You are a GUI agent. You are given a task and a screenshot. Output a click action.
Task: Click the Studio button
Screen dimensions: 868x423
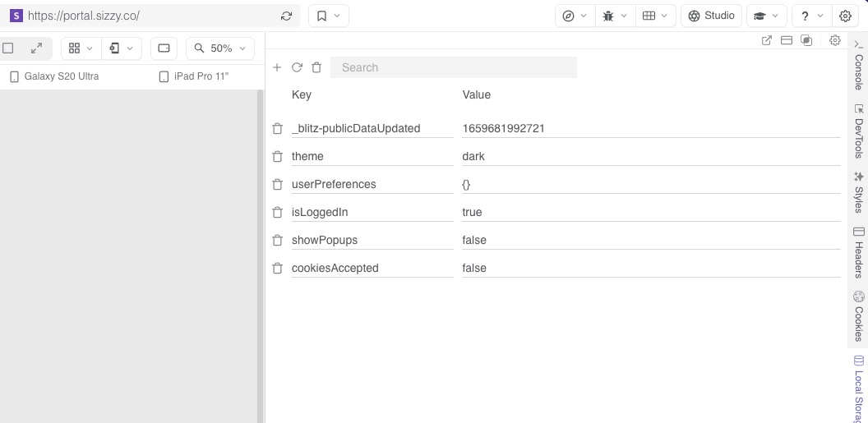[711, 16]
